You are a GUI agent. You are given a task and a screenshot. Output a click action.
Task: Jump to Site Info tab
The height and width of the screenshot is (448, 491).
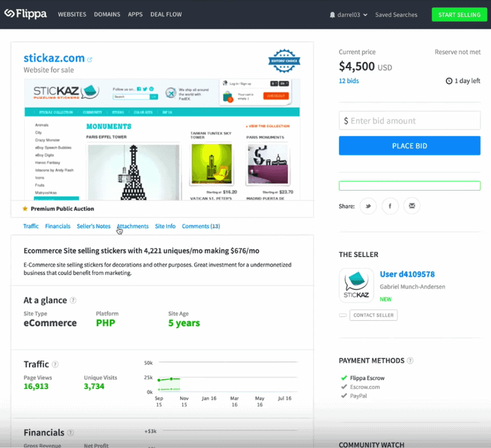[x=165, y=226]
